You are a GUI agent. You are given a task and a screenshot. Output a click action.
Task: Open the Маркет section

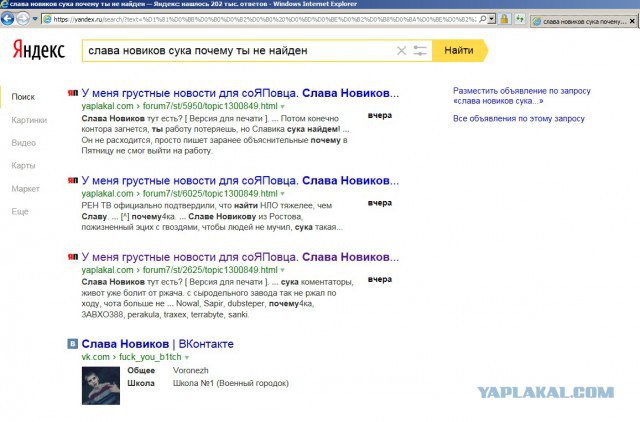[x=26, y=189]
